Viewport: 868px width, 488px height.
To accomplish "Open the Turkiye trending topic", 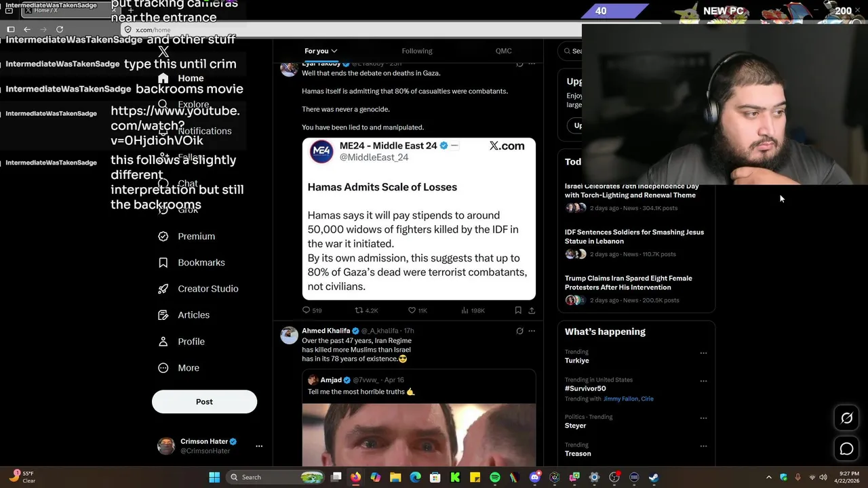I will [577, 361].
